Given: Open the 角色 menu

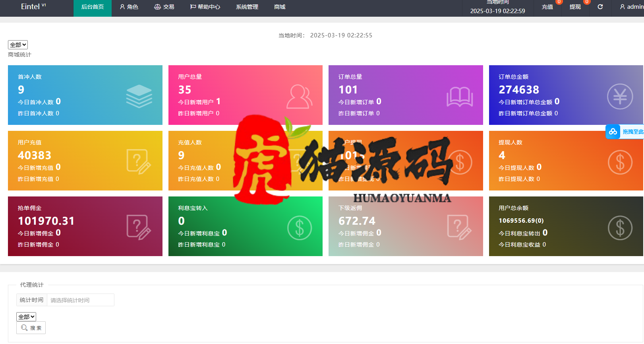Looking at the screenshot, I should coord(129,7).
